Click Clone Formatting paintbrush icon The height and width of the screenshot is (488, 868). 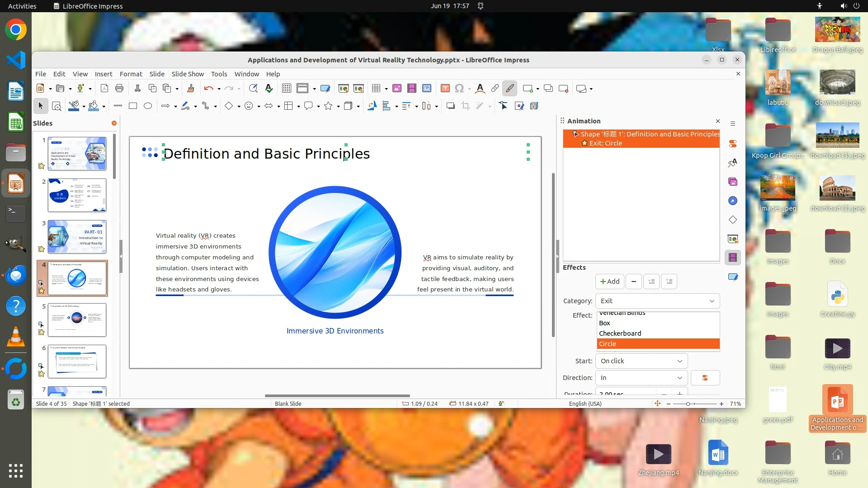click(x=190, y=89)
